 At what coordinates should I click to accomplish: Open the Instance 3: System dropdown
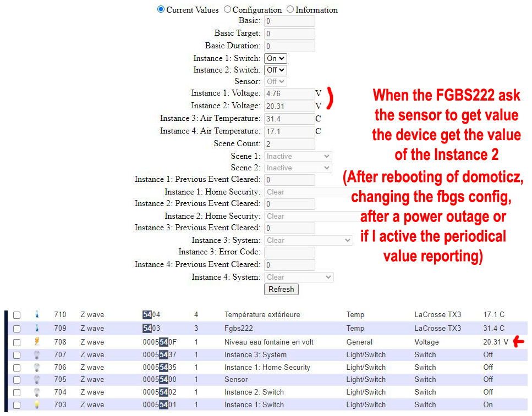click(309, 240)
